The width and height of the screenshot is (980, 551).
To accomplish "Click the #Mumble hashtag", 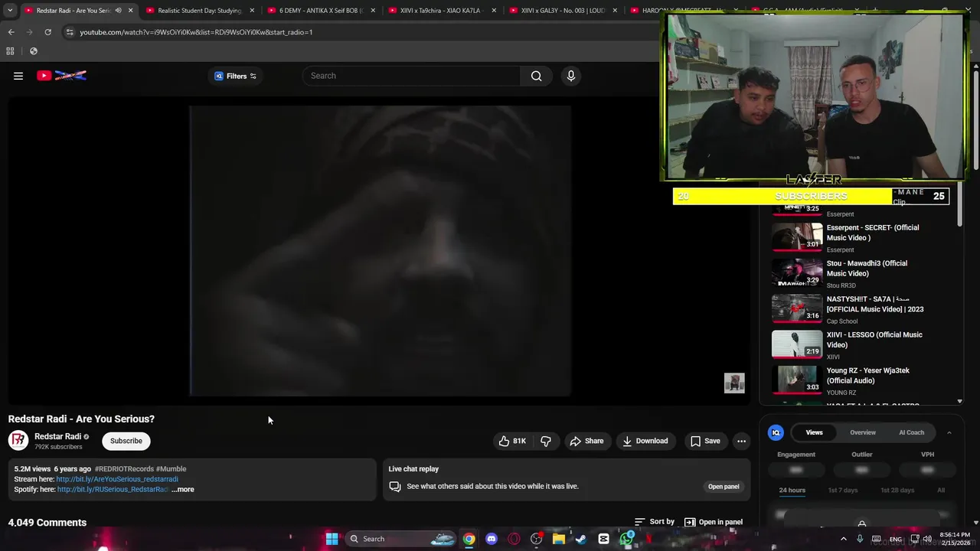I will tap(171, 469).
